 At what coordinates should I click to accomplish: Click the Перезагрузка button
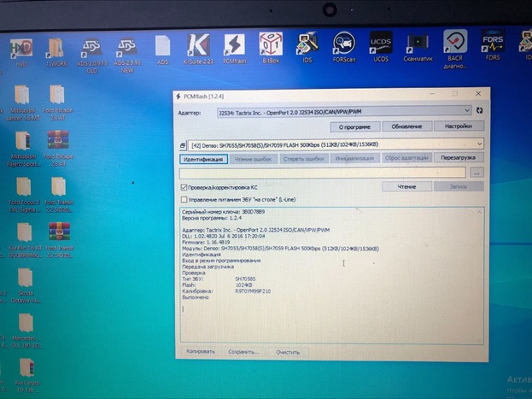point(459,158)
